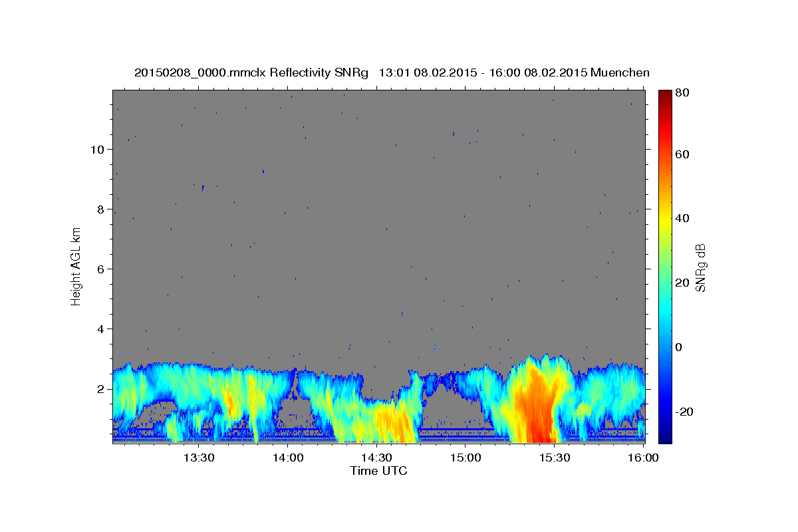Click the colorbar value 80
This screenshot has height=532, width=798.
pyautogui.click(x=682, y=94)
